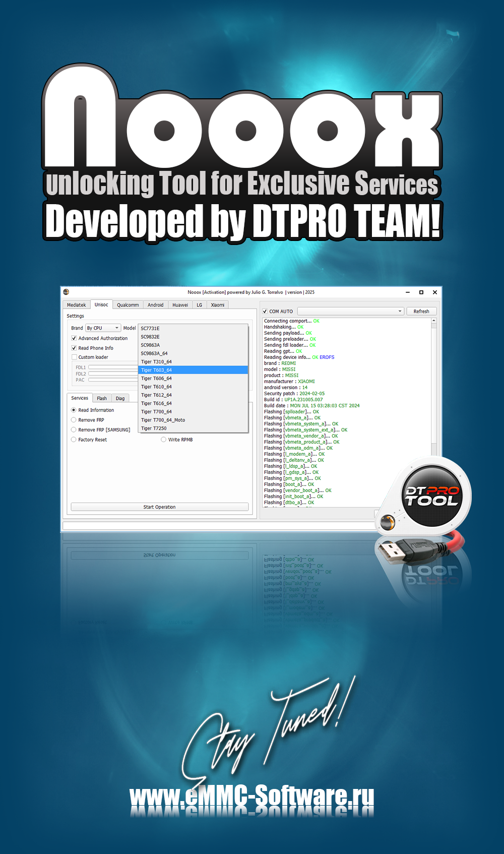Click 'Security patch : 2024-02-05' log line

click(x=294, y=394)
